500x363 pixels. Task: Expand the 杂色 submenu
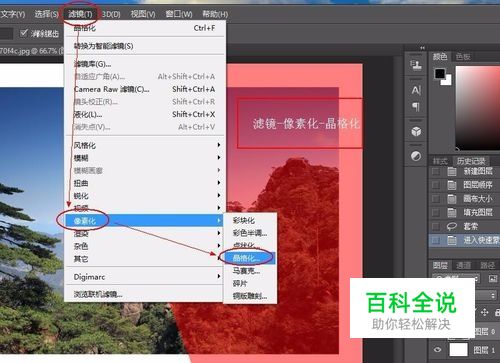145,246
